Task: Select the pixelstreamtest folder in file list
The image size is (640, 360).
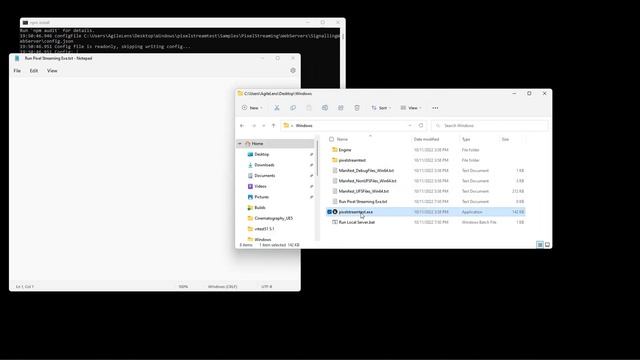Action: point(352,160)
